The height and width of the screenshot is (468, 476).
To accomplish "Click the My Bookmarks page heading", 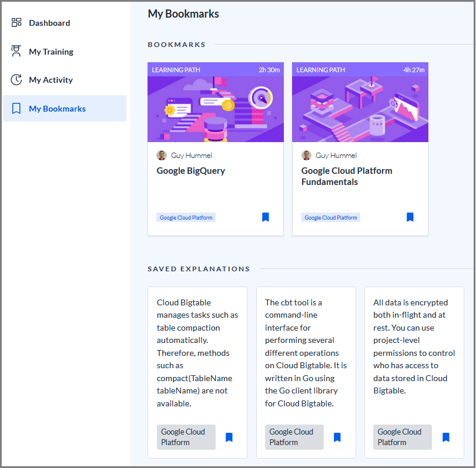I will [x=183, y=14].
